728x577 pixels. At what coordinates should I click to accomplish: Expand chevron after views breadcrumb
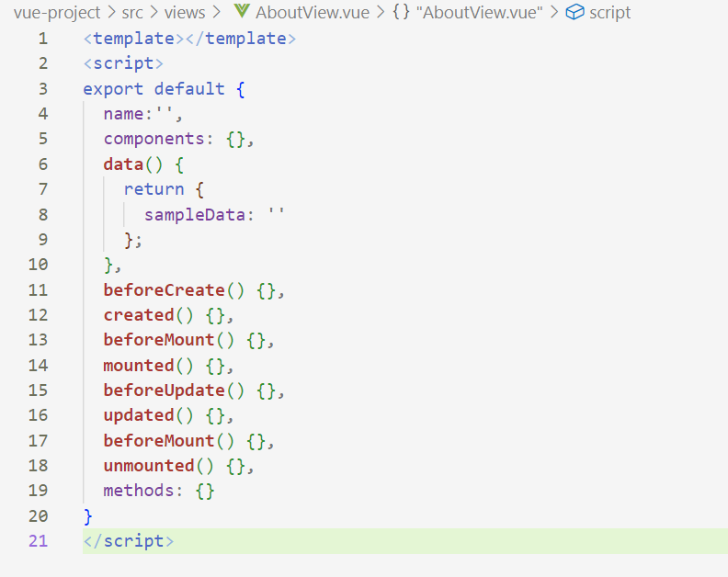[216, 13]
